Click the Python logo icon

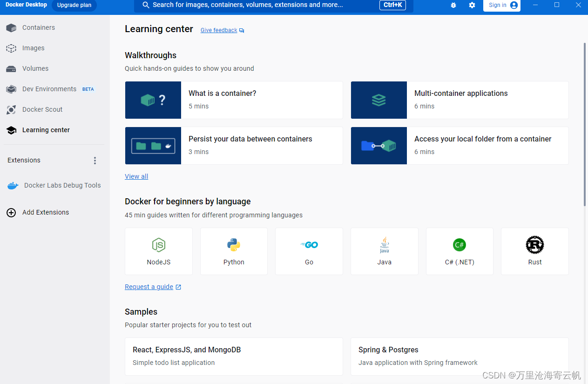234,245
